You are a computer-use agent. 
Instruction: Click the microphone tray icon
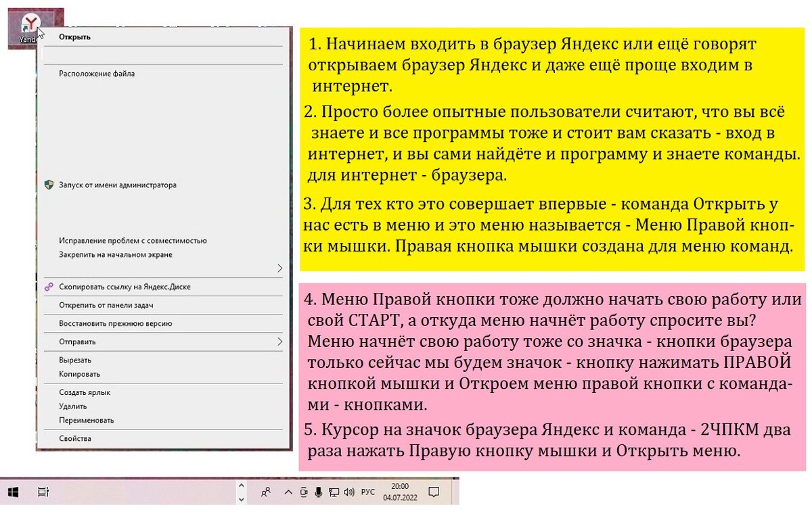tap(318, 492)
